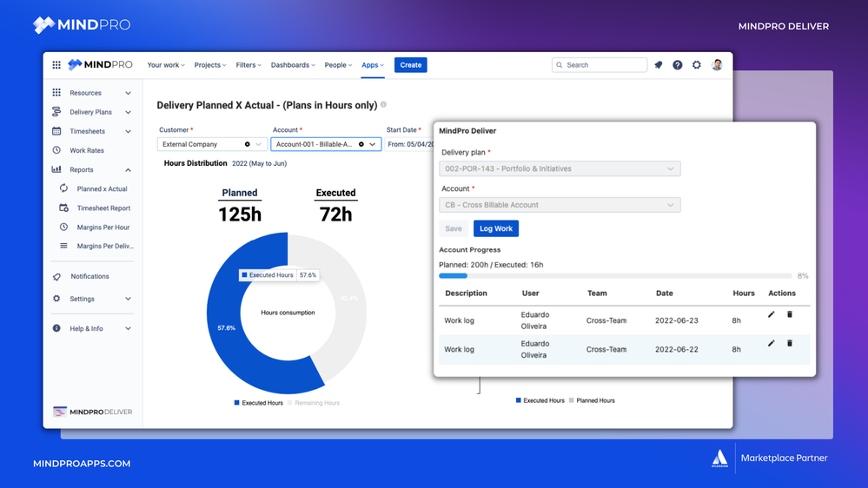Image resolution: width=868 pixels, height=488 pixels.
Task: Click the MindPro logo in the navigation bar
Action: [100, 65]
